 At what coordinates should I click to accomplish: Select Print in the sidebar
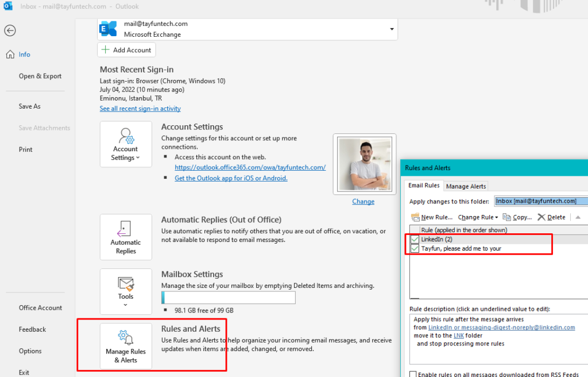click(x=25, y=149)
